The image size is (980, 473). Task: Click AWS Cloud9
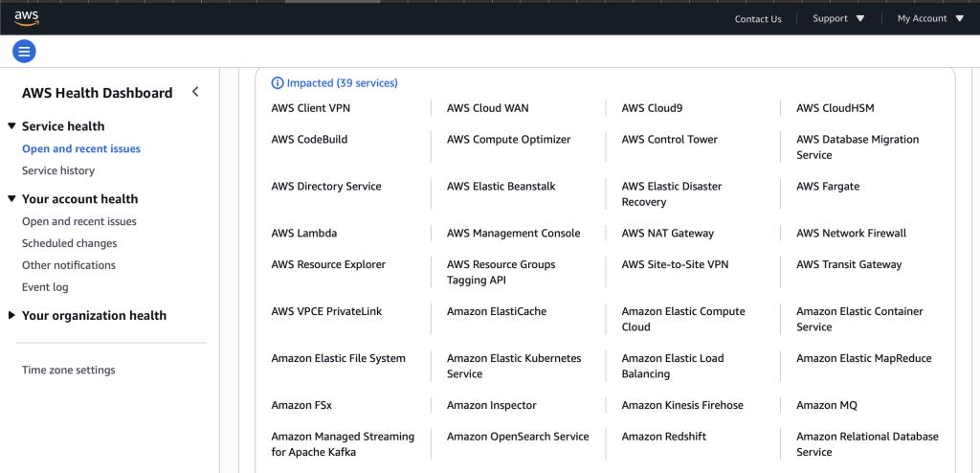652,108
